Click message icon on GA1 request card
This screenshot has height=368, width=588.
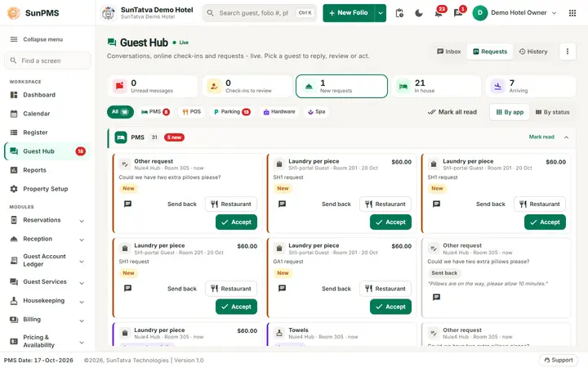click(282, 289)
